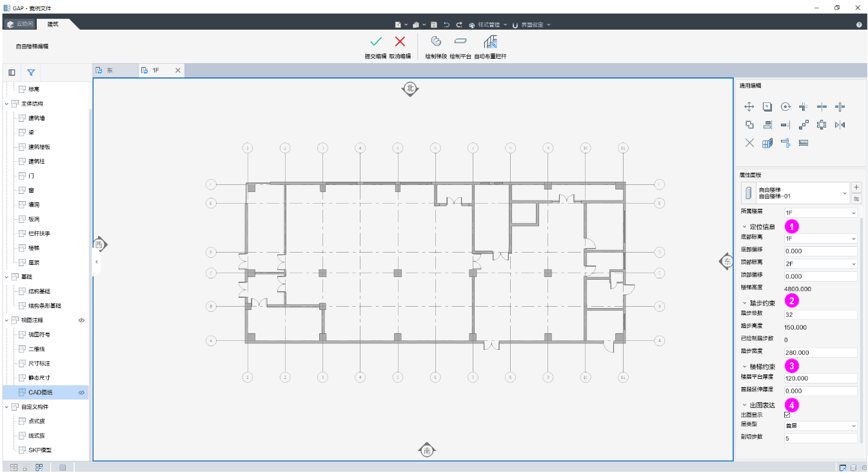This screenshot has width=868, height=473.
Task: Select 建筑墙 in the tree
Action: [37, 119]
